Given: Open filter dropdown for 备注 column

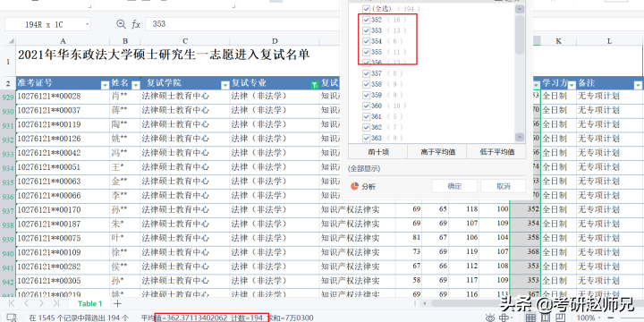Looking at the screenshot, I should 638,85.
